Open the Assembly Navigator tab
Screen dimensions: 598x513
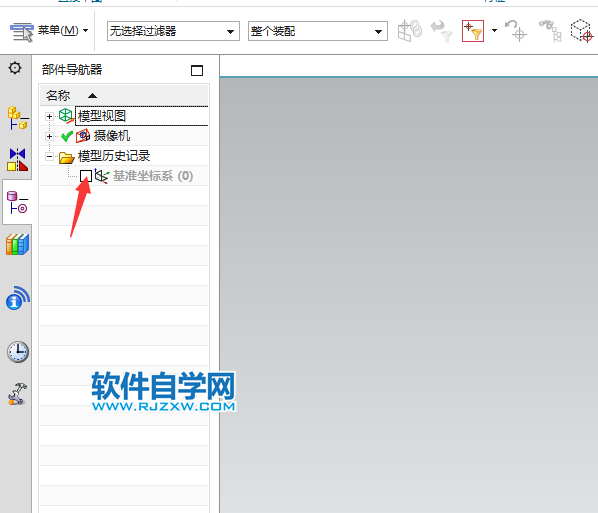(x=17, y=118)
